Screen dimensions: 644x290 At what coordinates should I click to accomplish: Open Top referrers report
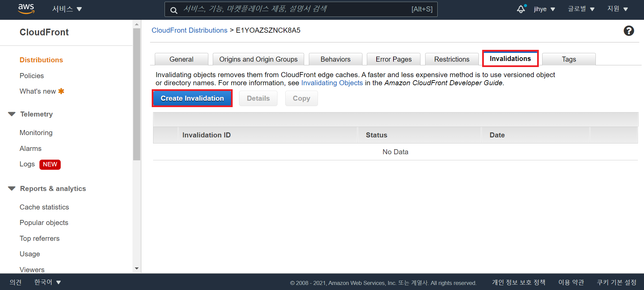39,238
